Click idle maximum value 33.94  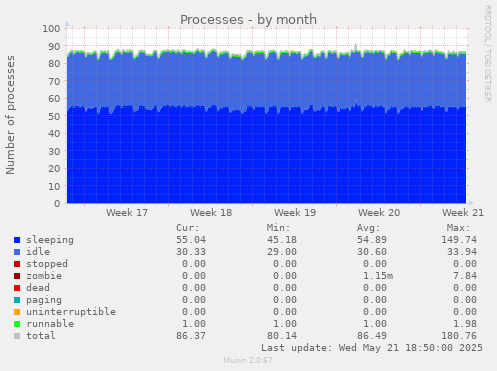pyautogui.click(x=462, y=252)
